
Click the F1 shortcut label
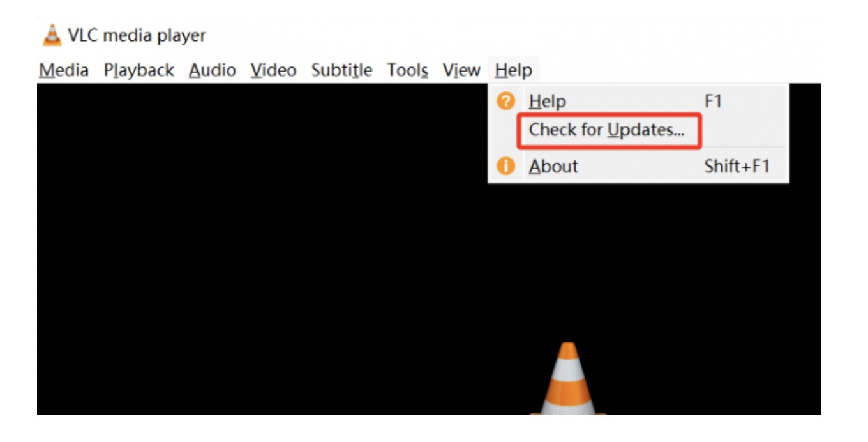point(712,101)
